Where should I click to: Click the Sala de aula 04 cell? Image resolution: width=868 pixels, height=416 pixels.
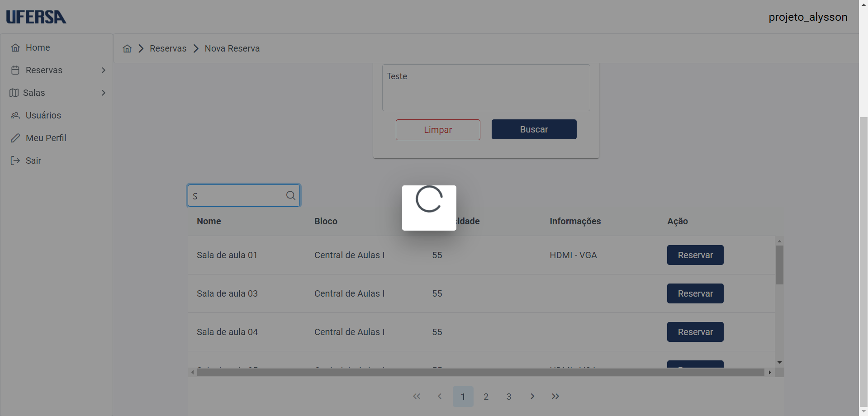click(x=227, y=332)
